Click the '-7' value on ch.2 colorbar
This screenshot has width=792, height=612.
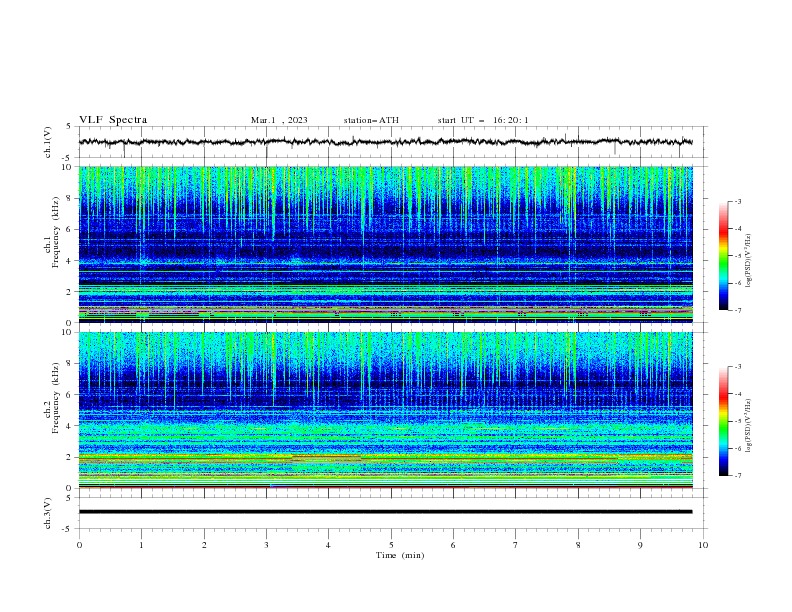(737, 476)
